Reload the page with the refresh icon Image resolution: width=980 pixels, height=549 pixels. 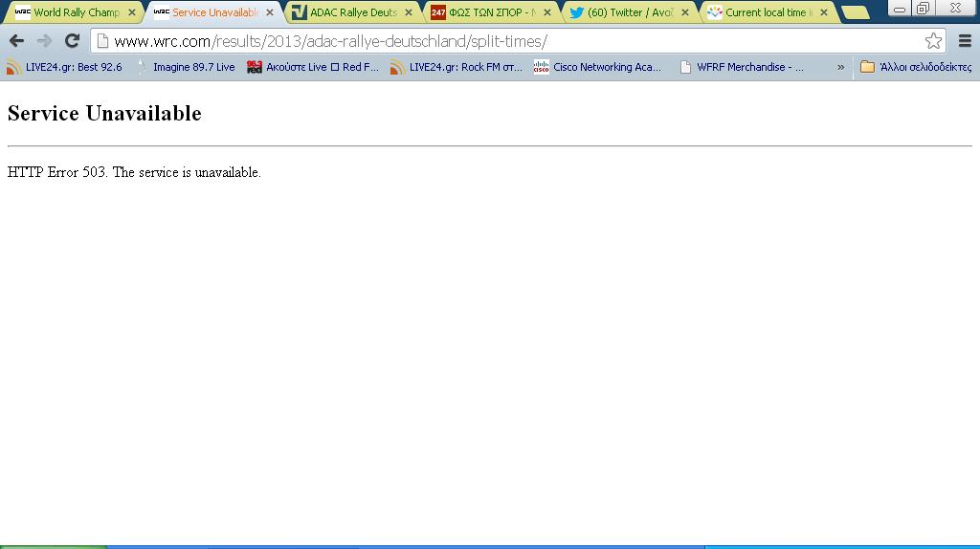[x=72, y=41]
